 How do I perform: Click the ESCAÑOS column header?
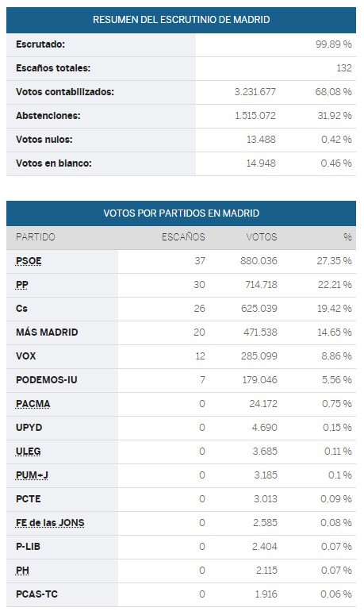coord(183,237)
